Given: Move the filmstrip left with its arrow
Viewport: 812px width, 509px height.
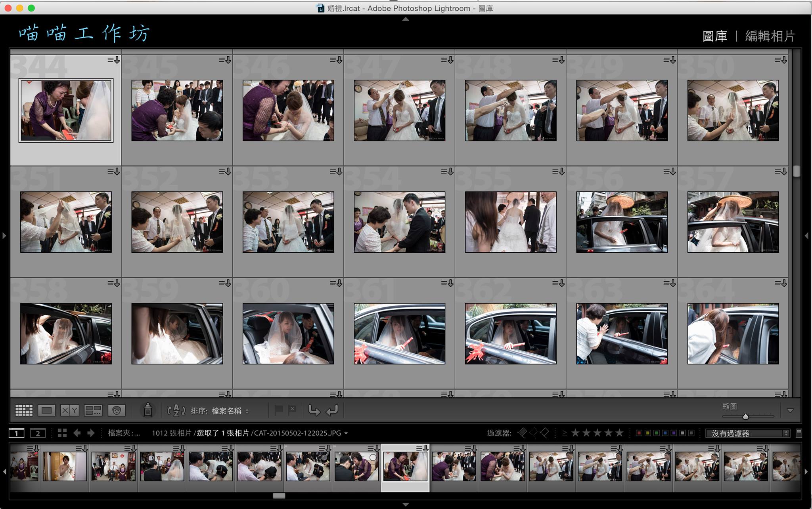Looking at the screenshot, I should 4,471.
